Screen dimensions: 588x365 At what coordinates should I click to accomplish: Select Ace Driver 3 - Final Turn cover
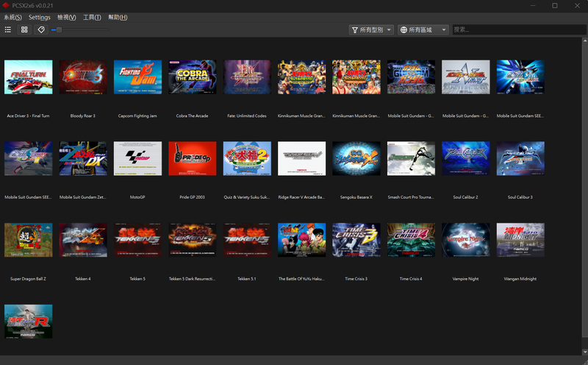click(29, 77)
